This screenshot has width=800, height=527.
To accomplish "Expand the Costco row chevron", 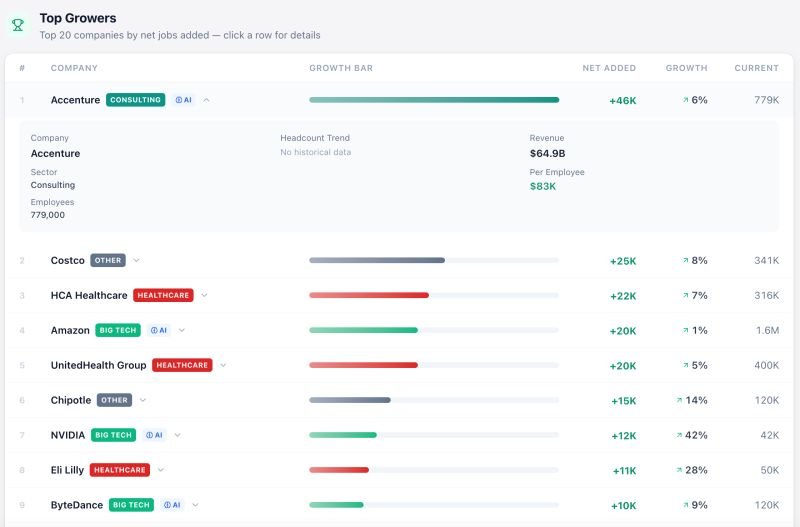I will pos(136,260).
